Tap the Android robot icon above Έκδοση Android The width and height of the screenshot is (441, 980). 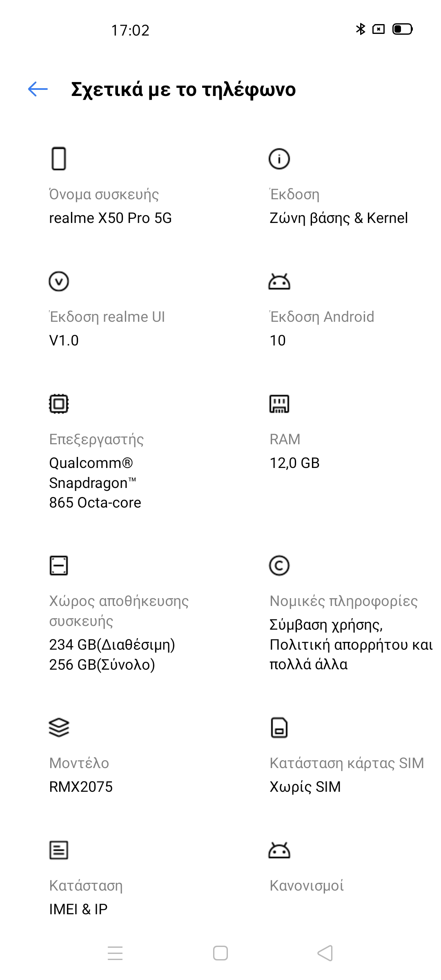[279, 281]
